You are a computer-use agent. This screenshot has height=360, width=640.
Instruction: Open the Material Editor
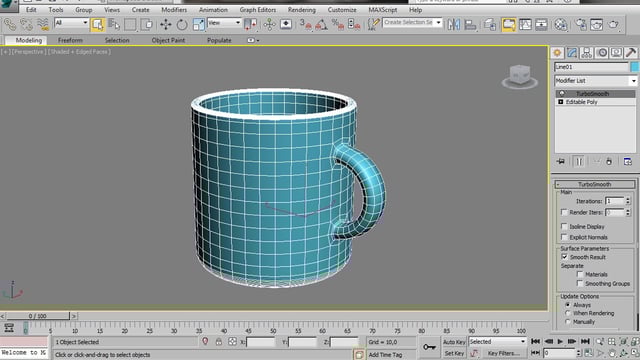[x=561, y=24]
